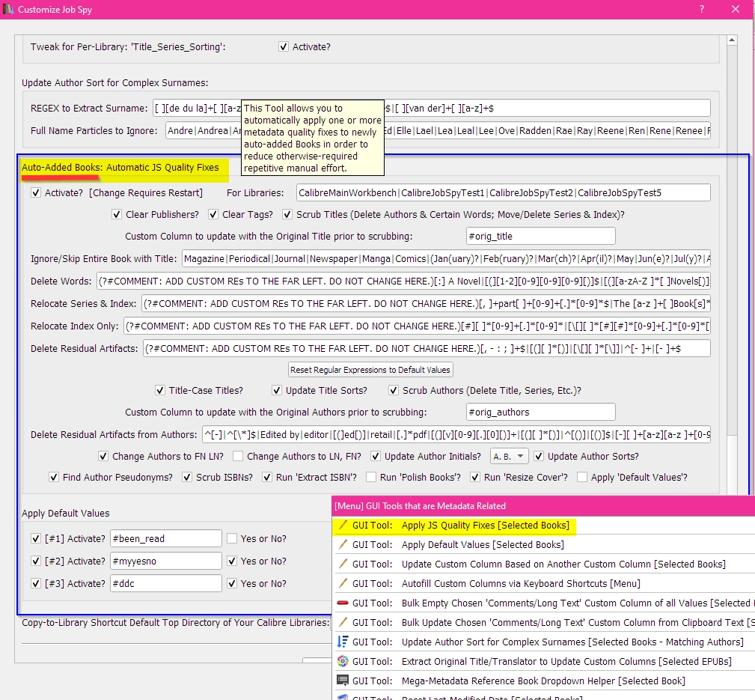Click the Customize Job Spy books icon in titlebar
755x700 pixels.
7,9
